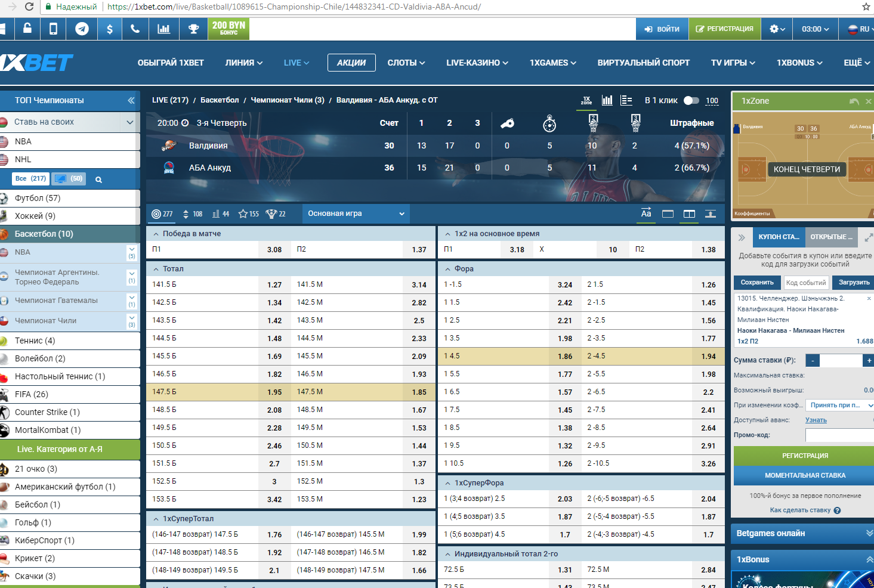Select the trophy filter showing 22
Viewport: 874px width, 588px height.
coord(276,213)
